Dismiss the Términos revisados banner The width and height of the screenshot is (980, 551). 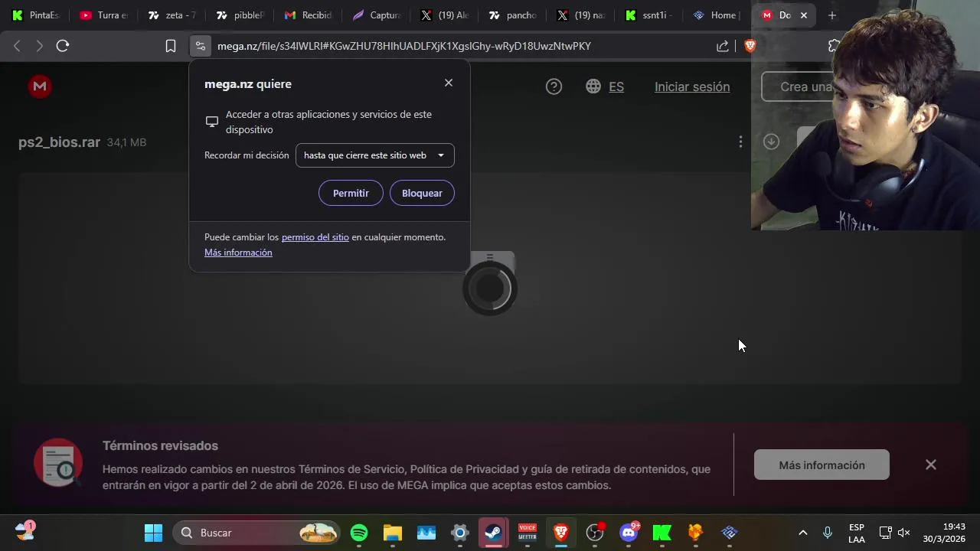(x=931, y=465)
